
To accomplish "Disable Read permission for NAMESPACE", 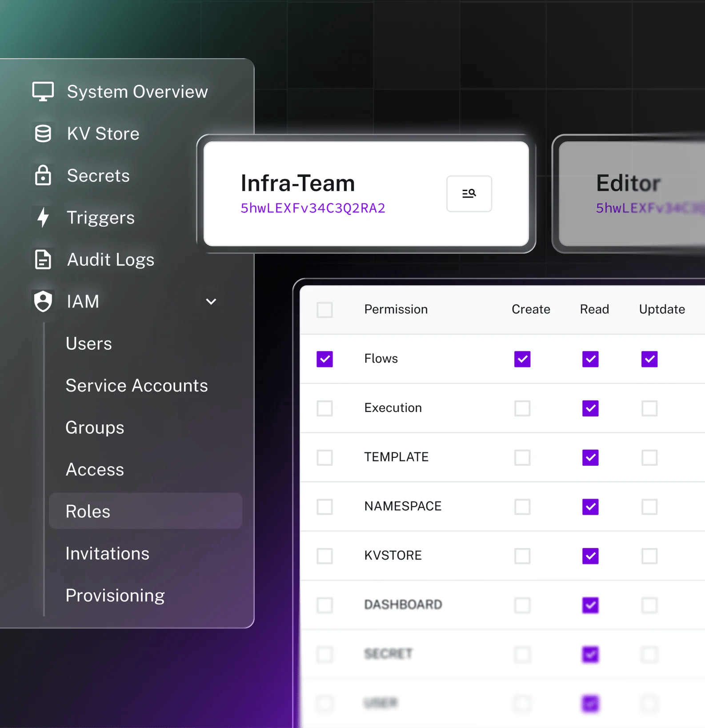I will [590, 507].
